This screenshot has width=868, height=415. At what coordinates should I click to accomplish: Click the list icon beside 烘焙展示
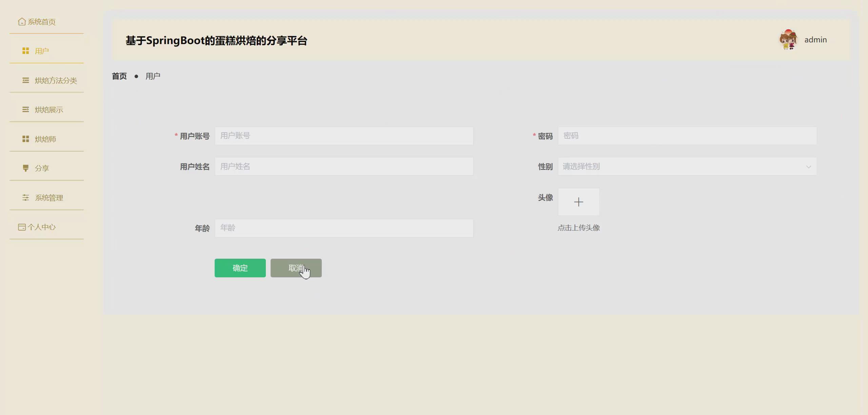pos(25,110)
